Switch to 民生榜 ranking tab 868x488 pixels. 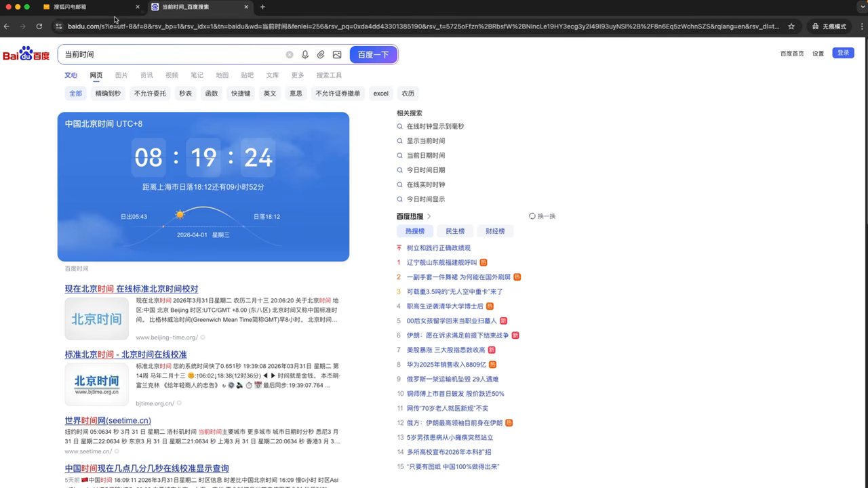tap(455, 231)
